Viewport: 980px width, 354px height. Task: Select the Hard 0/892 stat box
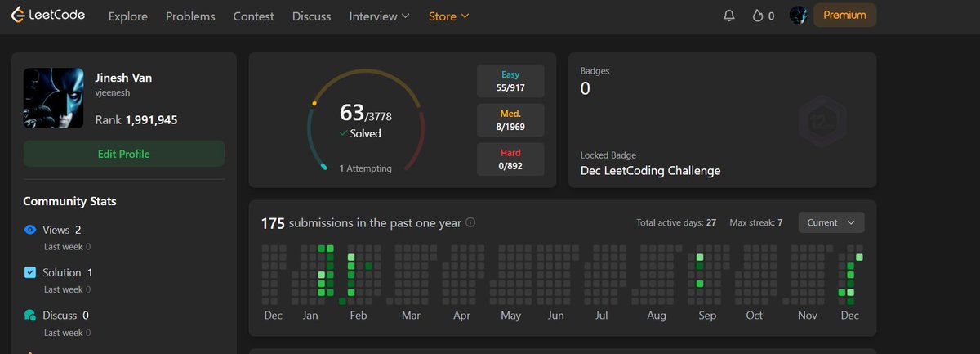[x=510, y=159]
